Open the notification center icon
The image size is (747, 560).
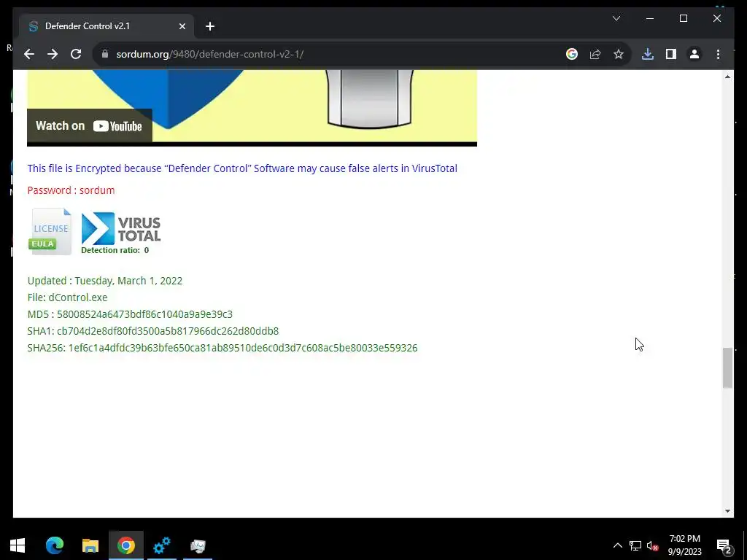[724, 545]
